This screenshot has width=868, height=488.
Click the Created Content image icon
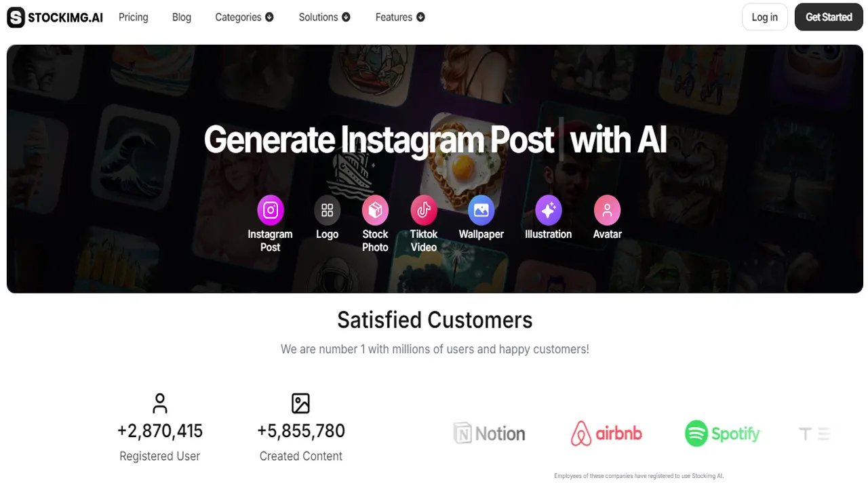300,403
